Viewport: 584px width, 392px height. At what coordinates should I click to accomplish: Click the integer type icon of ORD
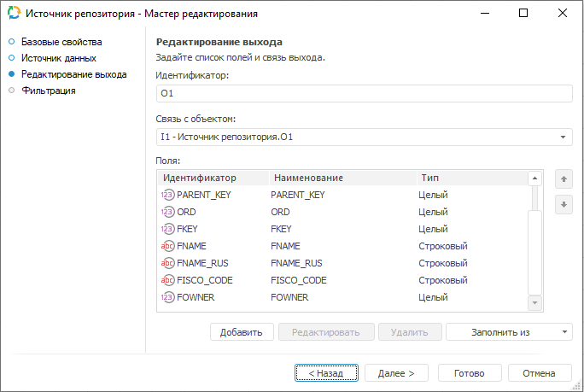tap(167, 212)
